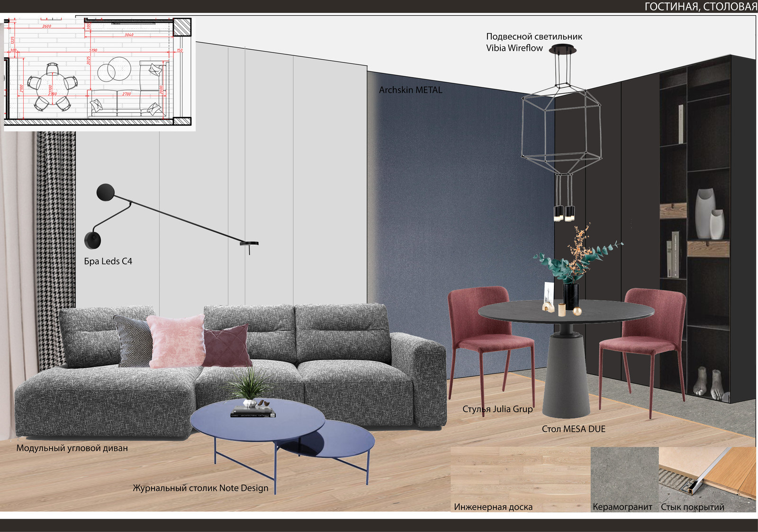This screenshot has width=758, height=532.
Task: Select the round black dining table top
Action: [x=566, y=312]
